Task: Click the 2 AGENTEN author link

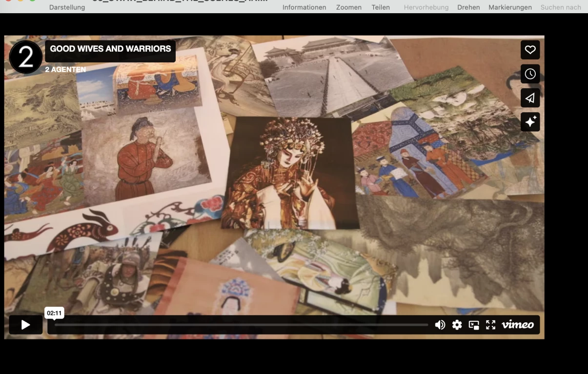Action: pos(65,70)
